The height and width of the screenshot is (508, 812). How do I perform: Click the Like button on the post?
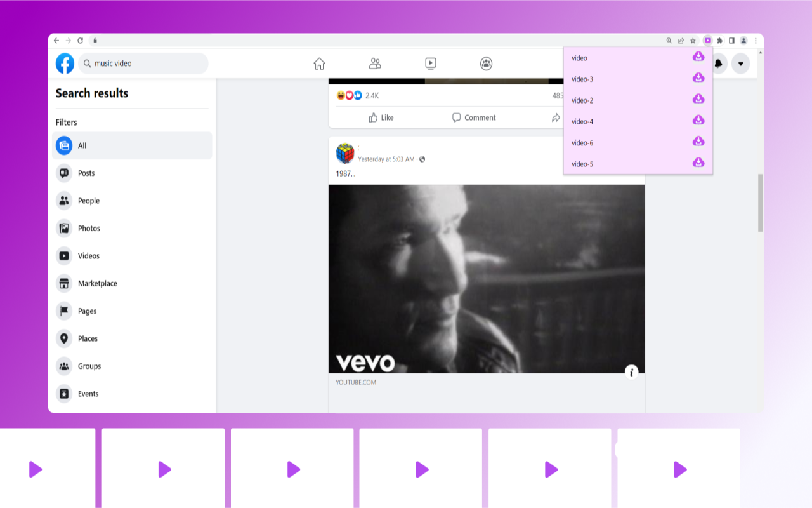pyautogui.click(x=381, y=117)
